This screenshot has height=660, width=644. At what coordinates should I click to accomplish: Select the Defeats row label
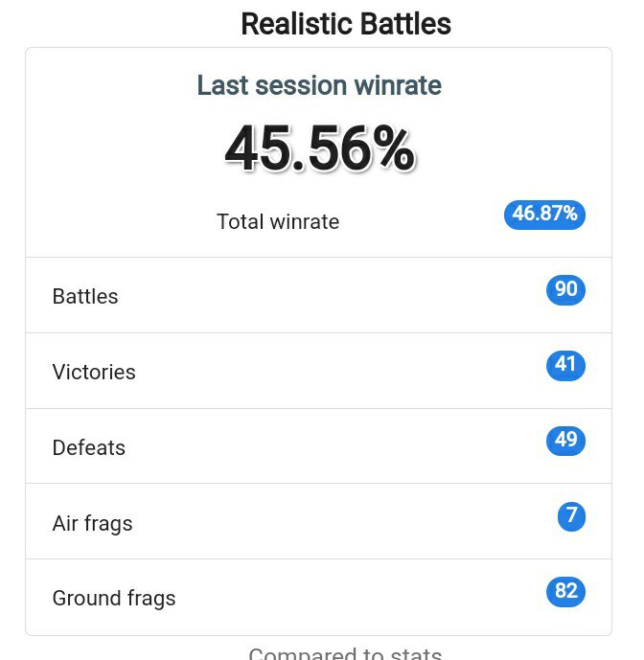[89, 447]
